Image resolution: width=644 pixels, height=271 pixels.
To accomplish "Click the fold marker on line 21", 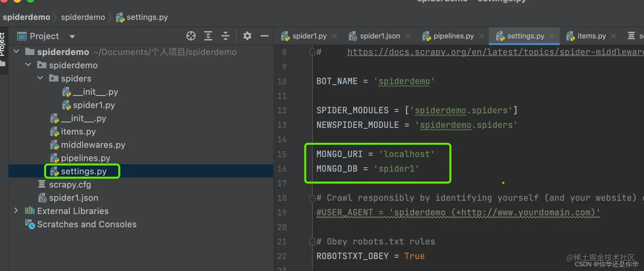I will click(312, 242).
